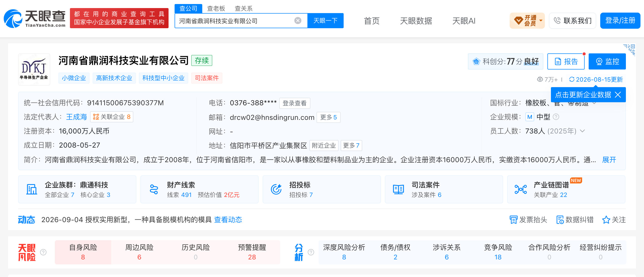This screenshot has width=644, height=277.
Task: Click the 报告 report button
Action: coord(566,61)
